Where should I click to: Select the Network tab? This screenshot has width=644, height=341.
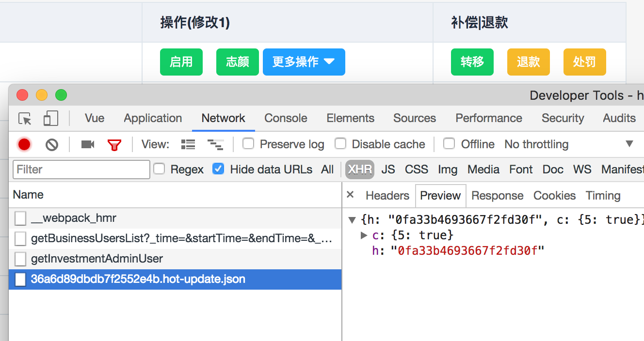[x=224, y=118]
